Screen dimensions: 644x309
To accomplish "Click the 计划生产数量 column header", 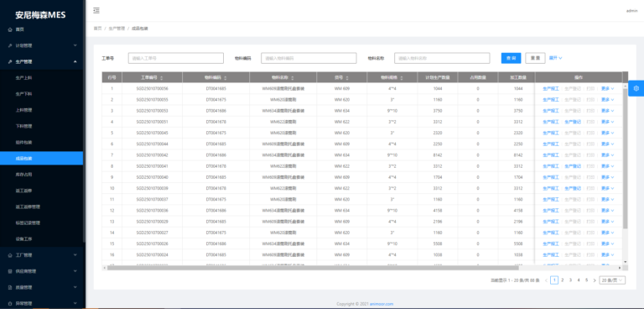I will click(438, 77).
